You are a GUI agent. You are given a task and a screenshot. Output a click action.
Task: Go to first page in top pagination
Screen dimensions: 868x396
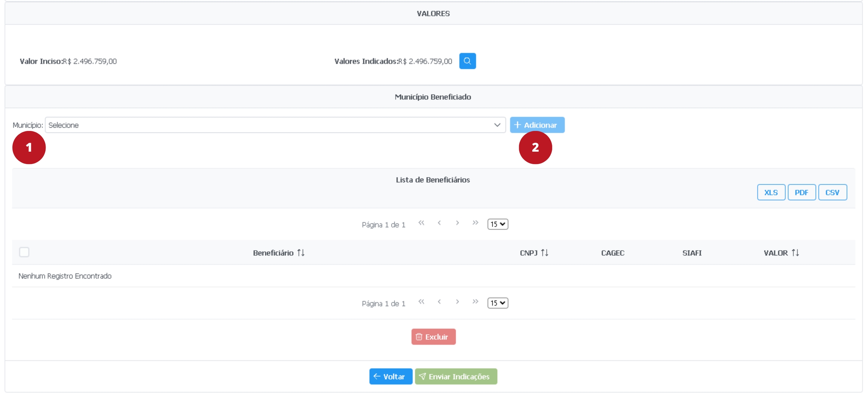(x=421, y=223)
